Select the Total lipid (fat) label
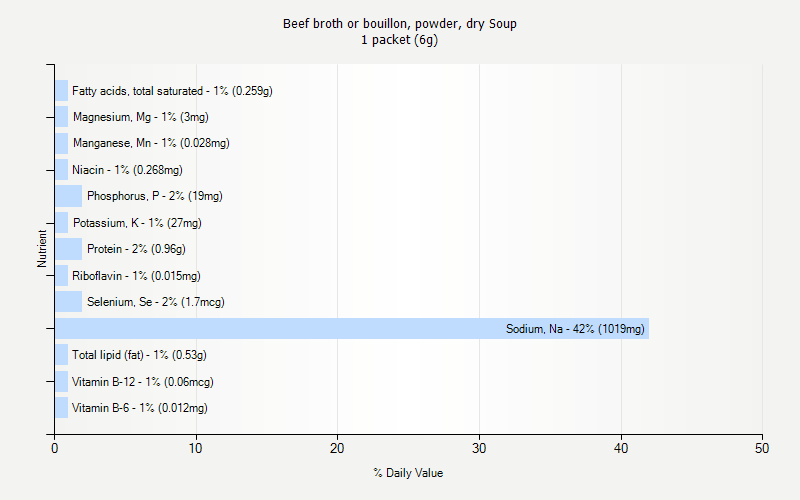The image size is (800, 500). [x=139, y=355]
